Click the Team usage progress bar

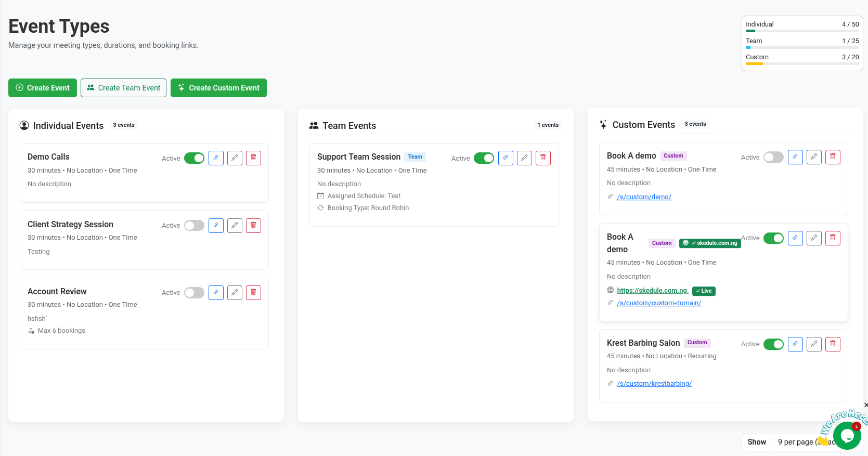802,47
